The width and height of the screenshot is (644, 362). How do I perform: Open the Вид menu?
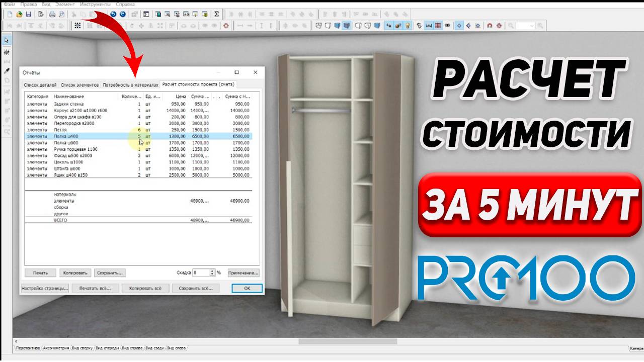[46, 4]
